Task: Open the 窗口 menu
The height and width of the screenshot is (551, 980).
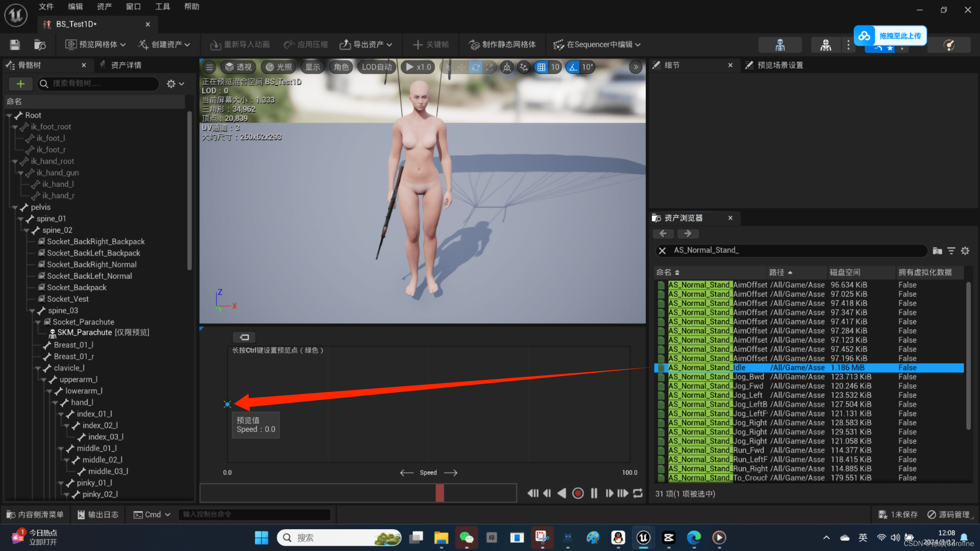Action: tap(133, 7)
